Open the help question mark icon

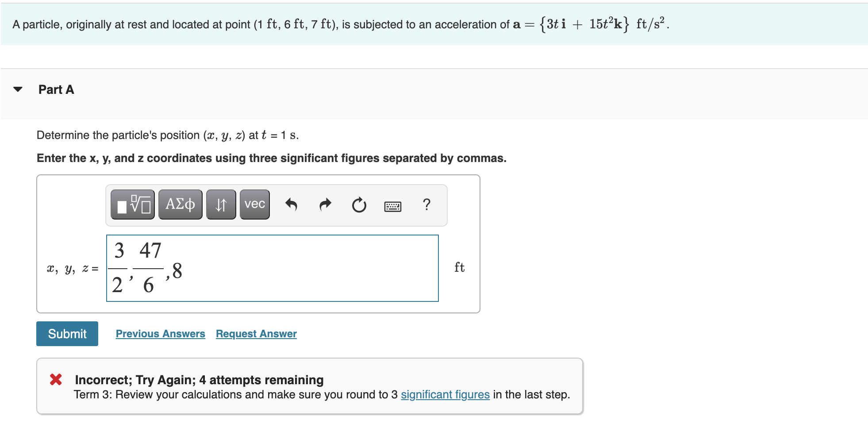426,204
